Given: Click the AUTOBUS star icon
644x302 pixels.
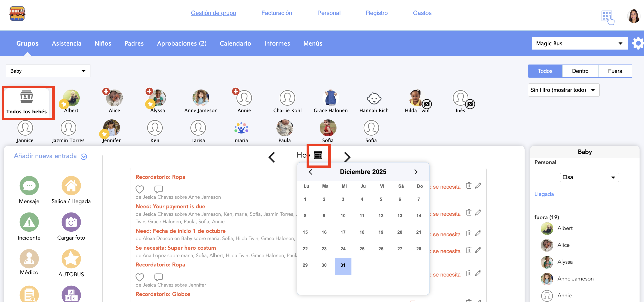Looking at the screenshot, I should 71,259.
